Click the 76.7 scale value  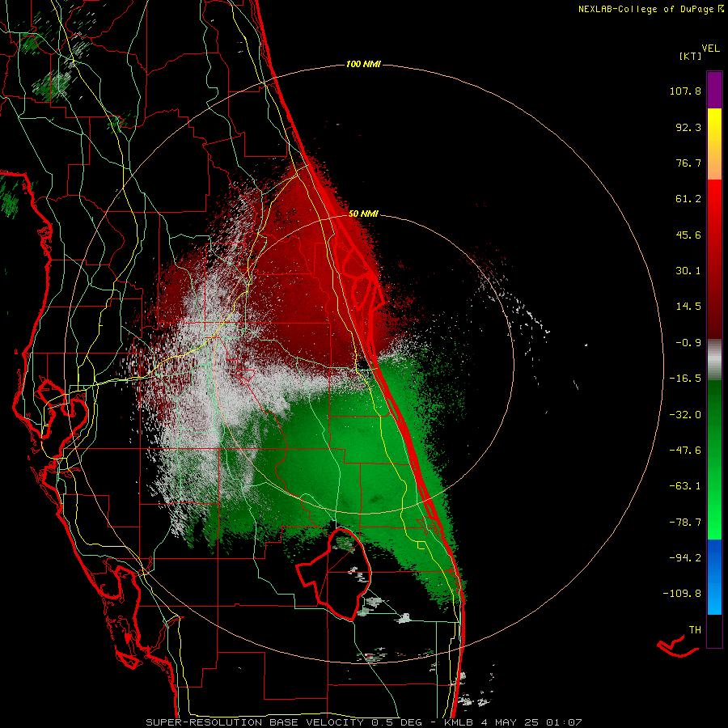pyautogui.click(x=688, y=163)
